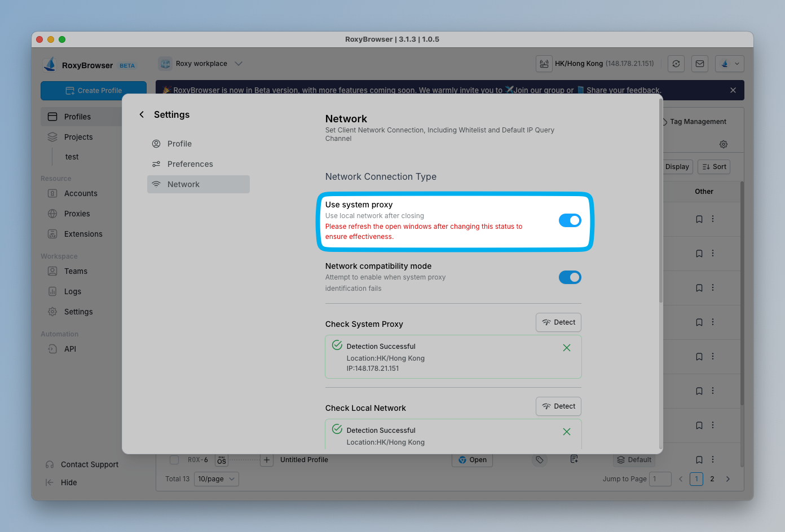Click the Create Profile button

[x=94, y=91]
